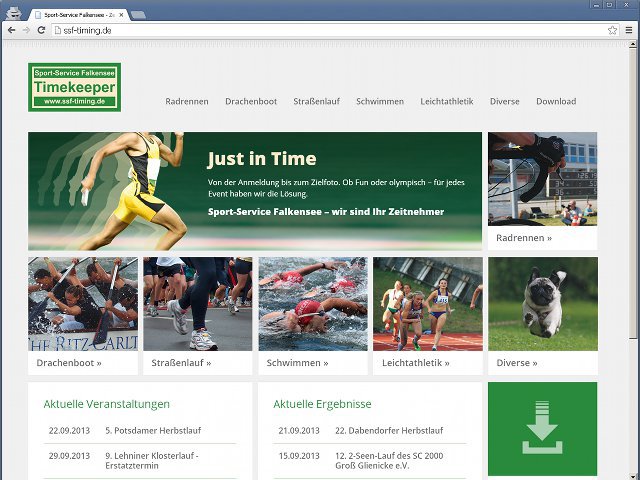Click the Timekeeper site logo

(x=75, y=87)
